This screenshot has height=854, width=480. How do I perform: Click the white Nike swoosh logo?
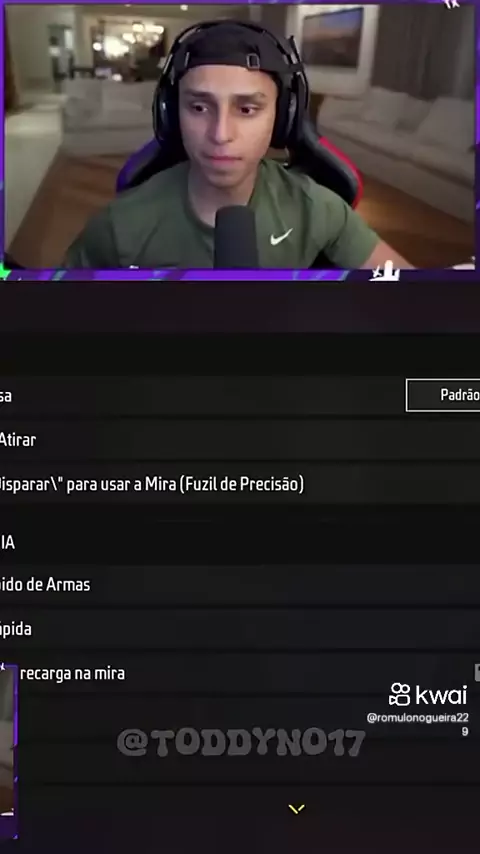[281, 236]
